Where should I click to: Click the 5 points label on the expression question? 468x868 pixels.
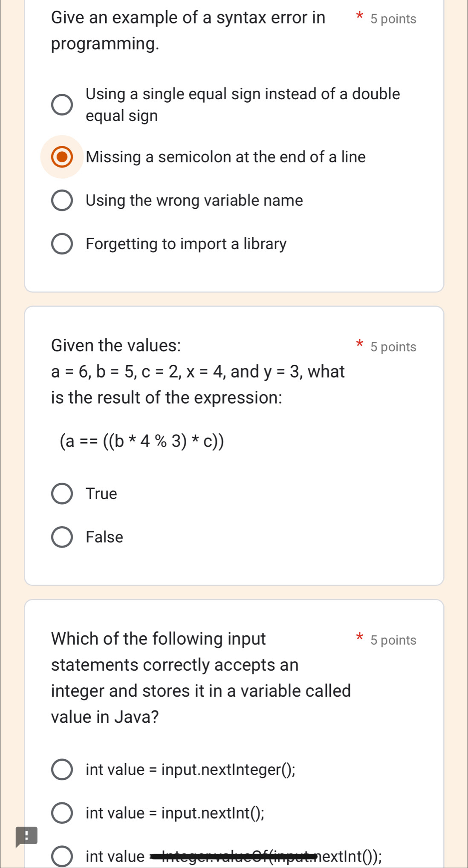pyautogui.click(x=393, y=347)
